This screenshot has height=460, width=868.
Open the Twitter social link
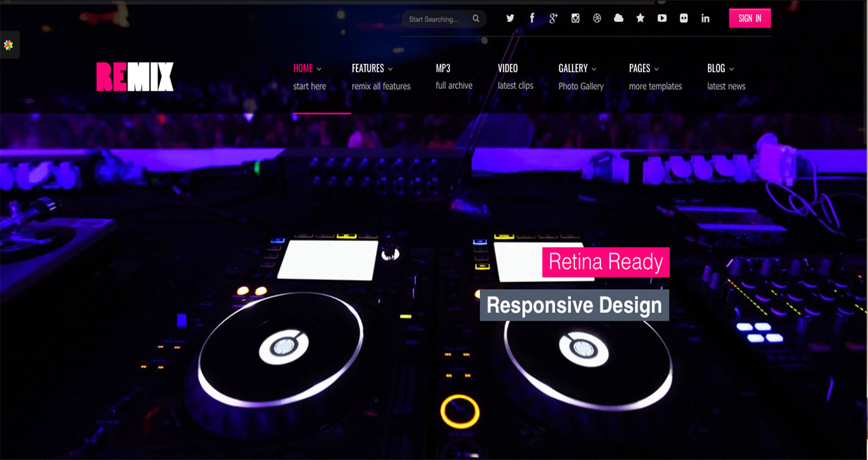[510, 19]
